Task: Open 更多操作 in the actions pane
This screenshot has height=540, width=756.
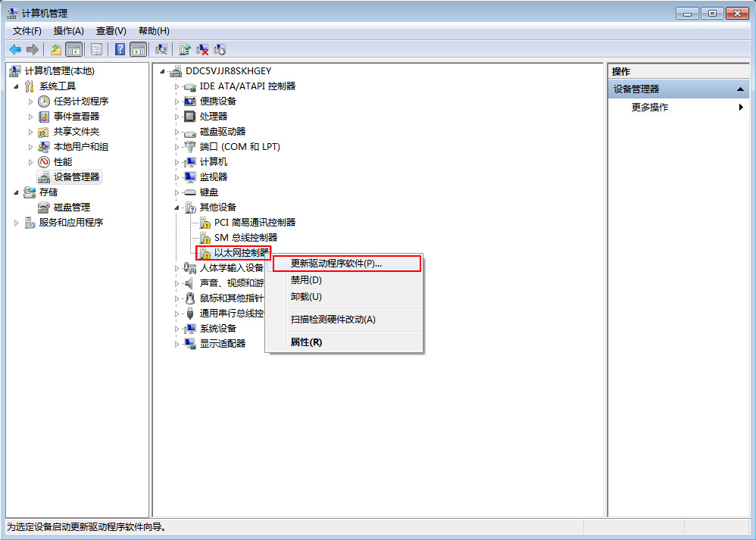Action: tap(679, 108)
